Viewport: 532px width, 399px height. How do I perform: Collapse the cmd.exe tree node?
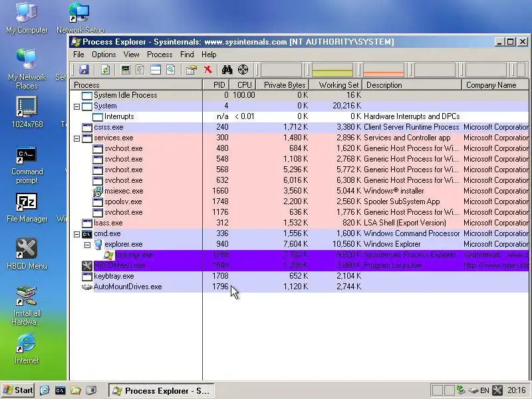tap(77, 234)
